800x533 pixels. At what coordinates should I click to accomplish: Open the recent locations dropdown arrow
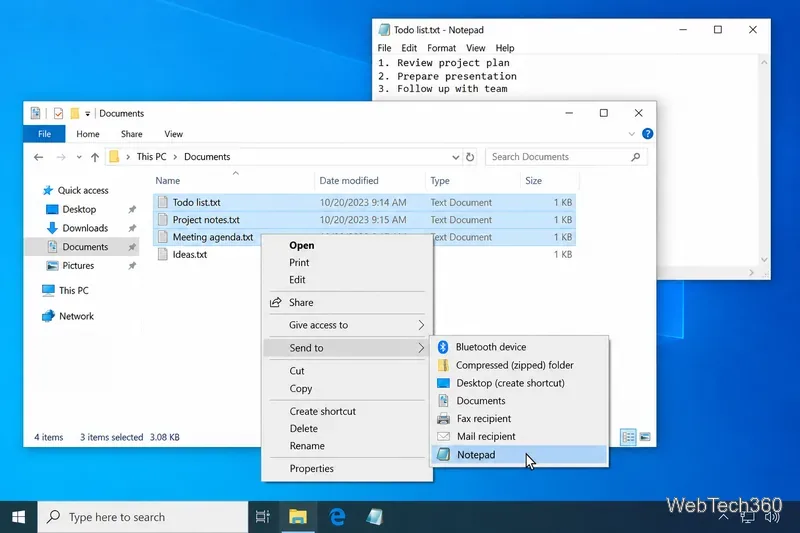[x=79, y=157]
